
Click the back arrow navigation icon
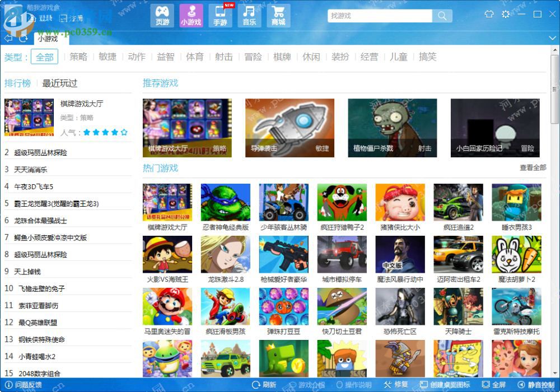pos(8,38)
